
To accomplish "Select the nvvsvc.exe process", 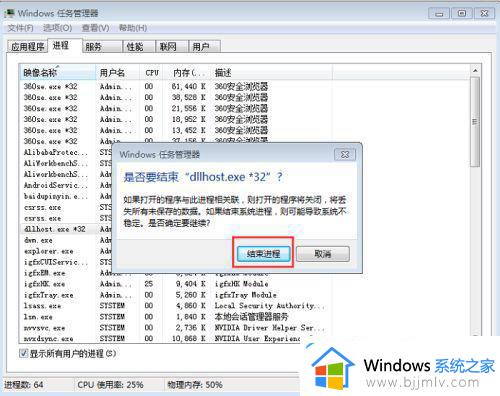I will click(44, 328).
